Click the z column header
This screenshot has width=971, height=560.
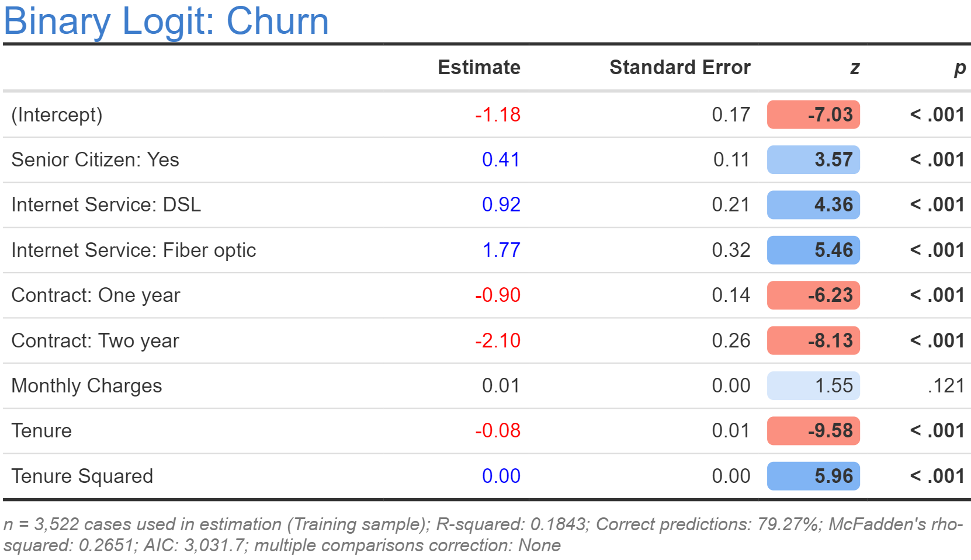coord(854,68)
